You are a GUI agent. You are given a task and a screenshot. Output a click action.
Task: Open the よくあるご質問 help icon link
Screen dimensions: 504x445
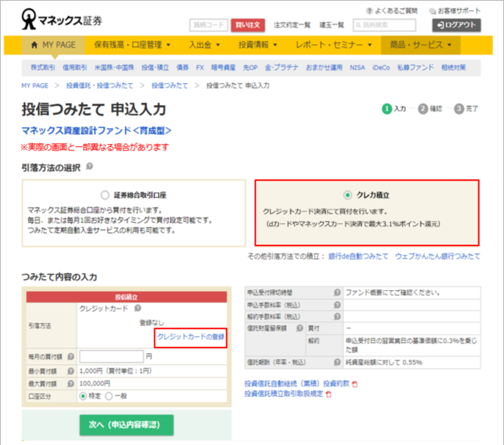392,11
